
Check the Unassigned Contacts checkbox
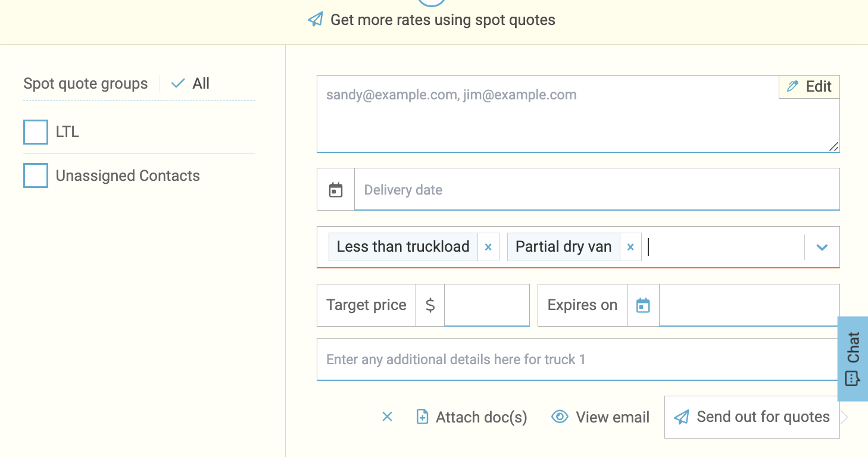click(36, 176)
